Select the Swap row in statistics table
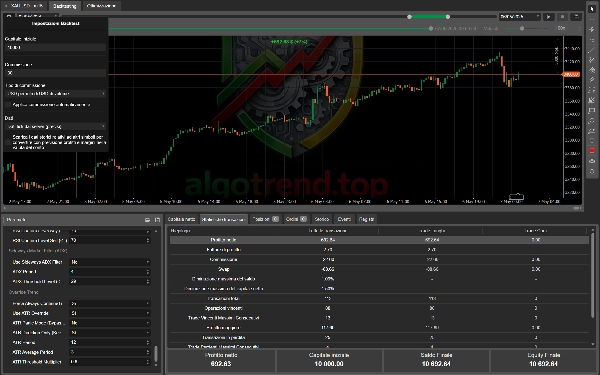The image size is (600, 375). tap(379, 269)
